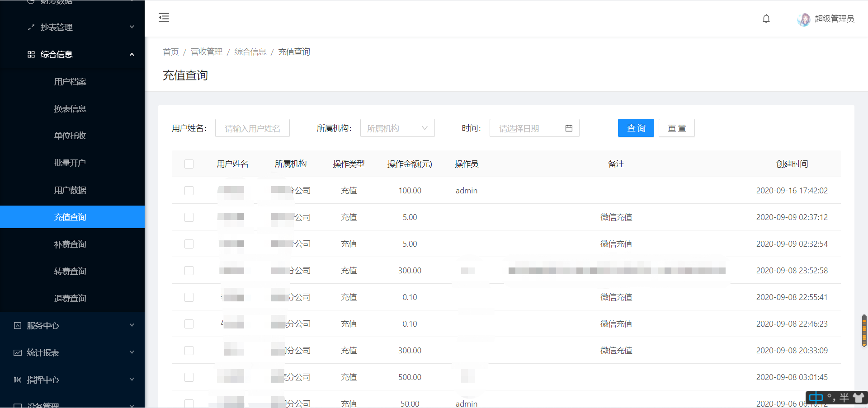Check the row dated 2020-09-08 20:33:09

(x=189, y=351)
